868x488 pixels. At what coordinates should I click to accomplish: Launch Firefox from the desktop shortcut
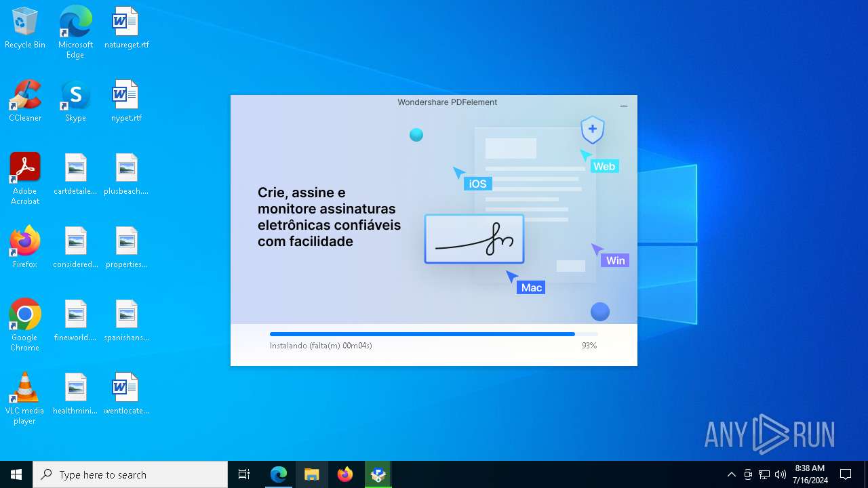point(25,247)
